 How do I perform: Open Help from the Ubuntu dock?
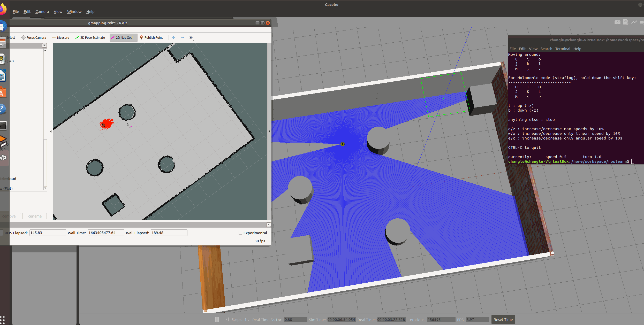[x=2, y=109]
